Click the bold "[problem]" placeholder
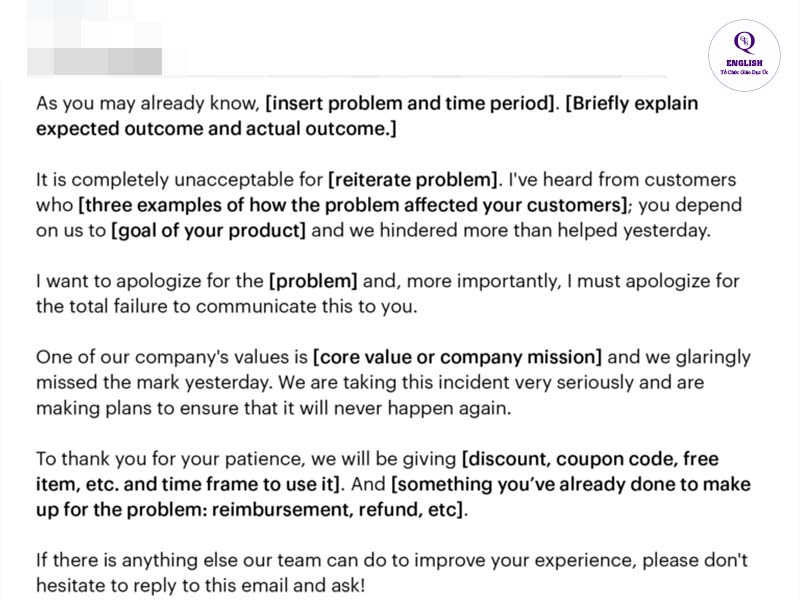Image resolution: width=800 pixels, height=600 pixels. (x=313, y=282)
